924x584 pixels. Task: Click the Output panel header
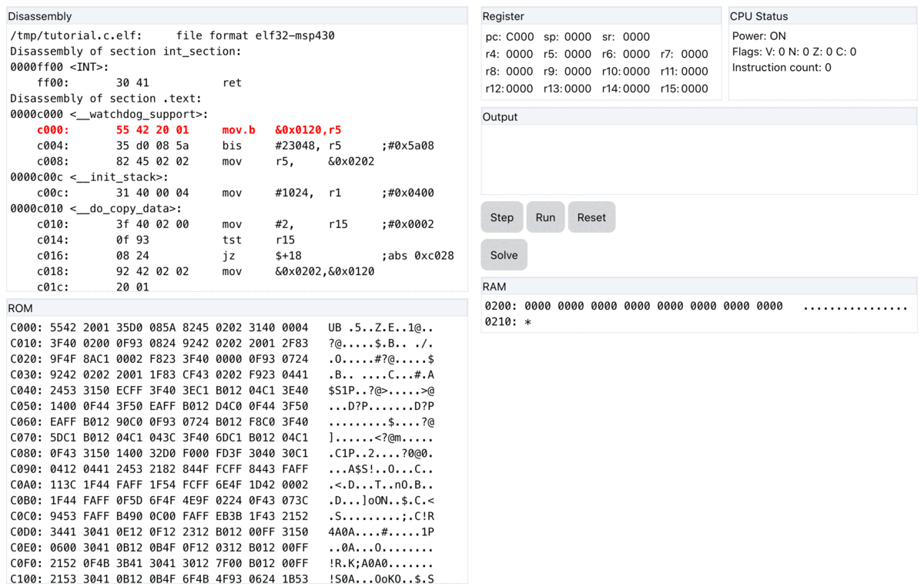(x=699, y=116)
